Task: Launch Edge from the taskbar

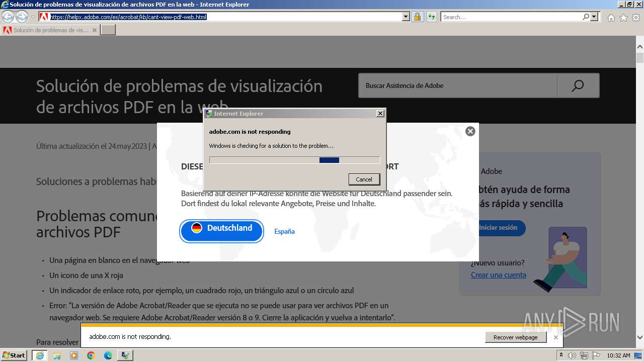Action: pyautogui.click(x=108, y=355)
